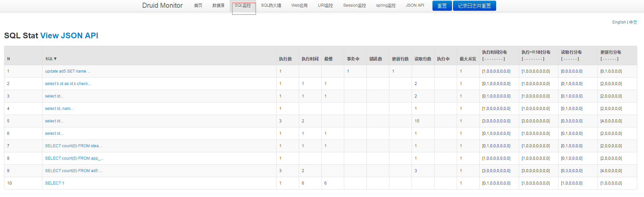Click the Druid Monitor brand title

[162, 5]
